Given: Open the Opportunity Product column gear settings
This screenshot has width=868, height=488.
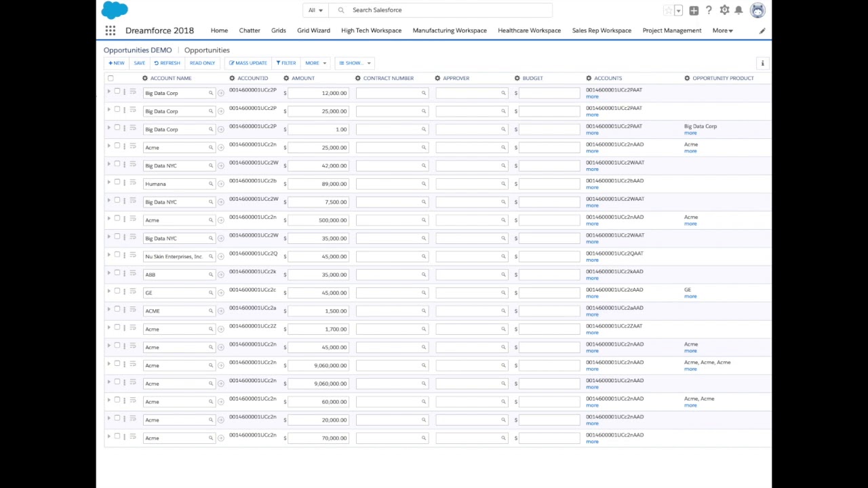Looking at the screenshot, I should (x=687, y=78).
